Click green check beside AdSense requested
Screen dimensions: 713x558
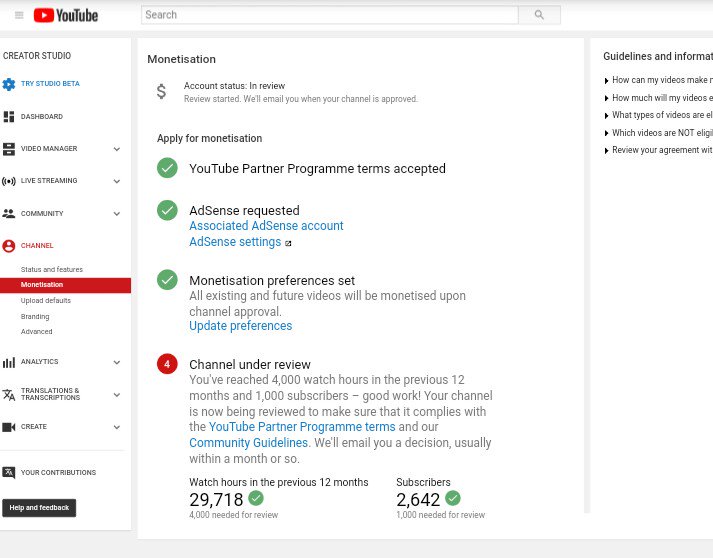[x=167, y=210]
